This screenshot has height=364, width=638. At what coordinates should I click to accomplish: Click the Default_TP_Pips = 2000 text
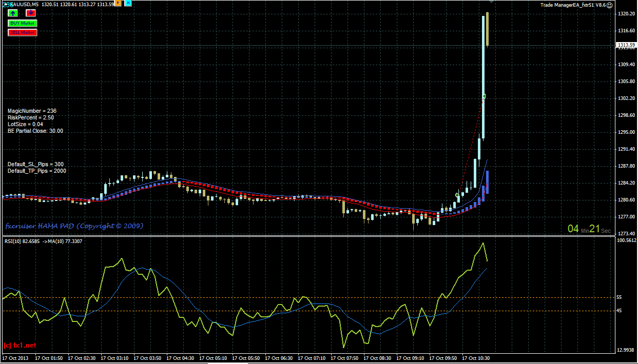click(x=37, y=171)
